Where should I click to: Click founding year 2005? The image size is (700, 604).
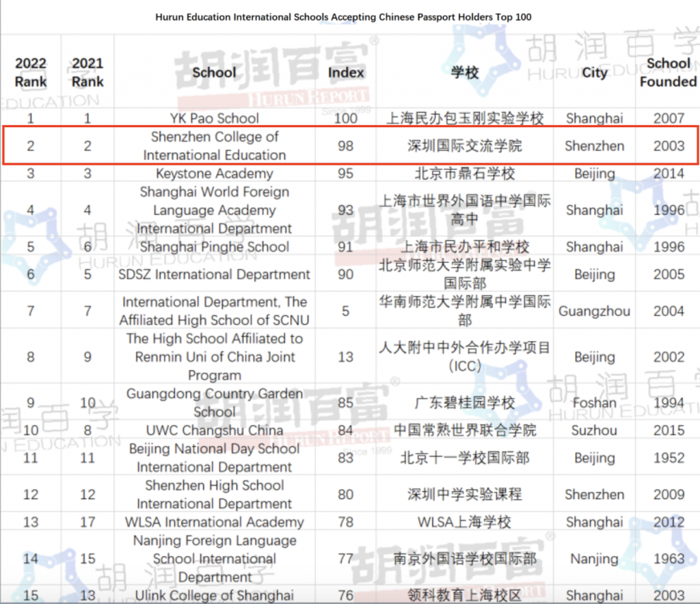pyautogui.click(x=669, y=274)
